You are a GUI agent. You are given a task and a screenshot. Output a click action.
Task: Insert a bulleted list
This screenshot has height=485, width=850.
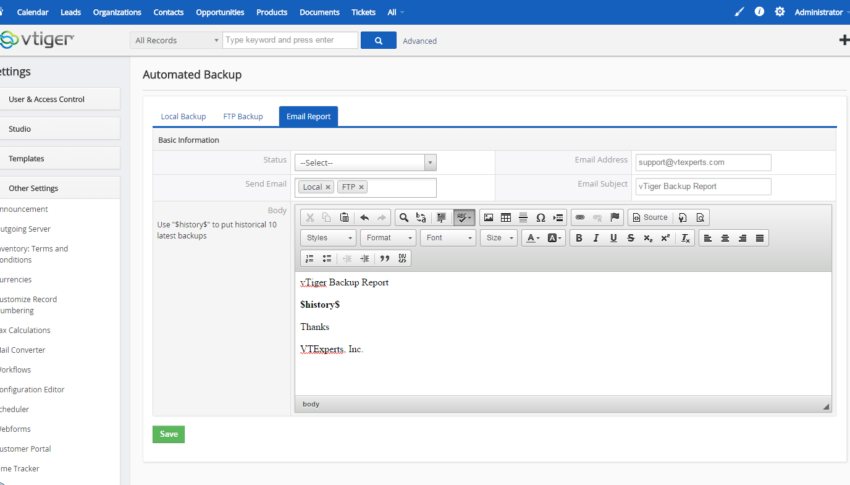tap(327, 258)
